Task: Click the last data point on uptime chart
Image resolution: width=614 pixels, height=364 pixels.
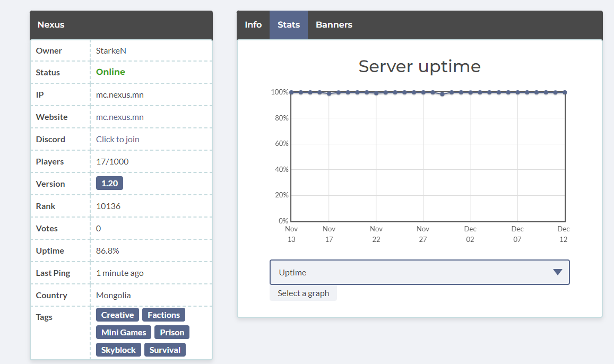Action: point(565,92)
